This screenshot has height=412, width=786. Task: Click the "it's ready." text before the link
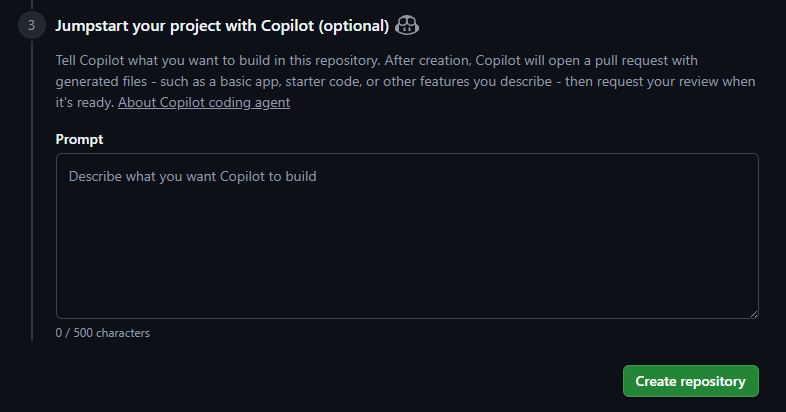click(85, 102)
